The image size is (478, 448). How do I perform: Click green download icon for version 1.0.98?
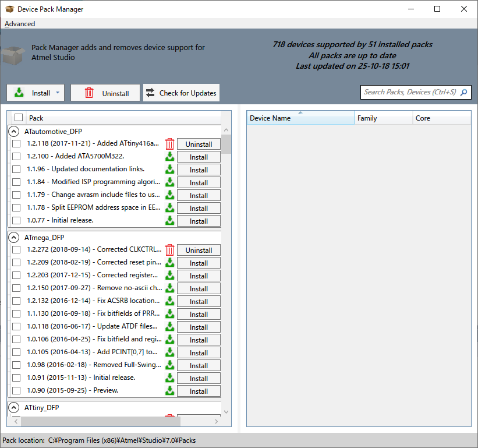point(169,365)
